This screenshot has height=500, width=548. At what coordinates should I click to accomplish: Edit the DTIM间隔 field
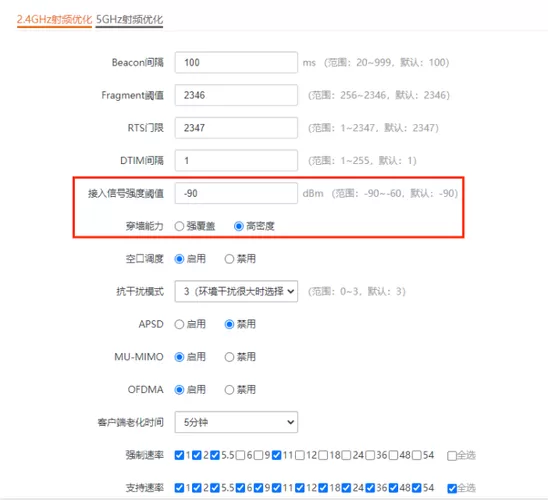click(x=236, y=160)
